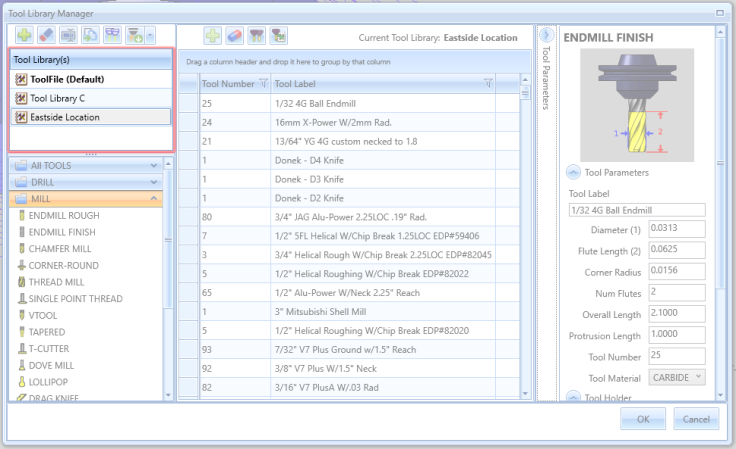Click the Corner Radius field
This screenshot has height=449, width=736.
(x=677, y=271)
